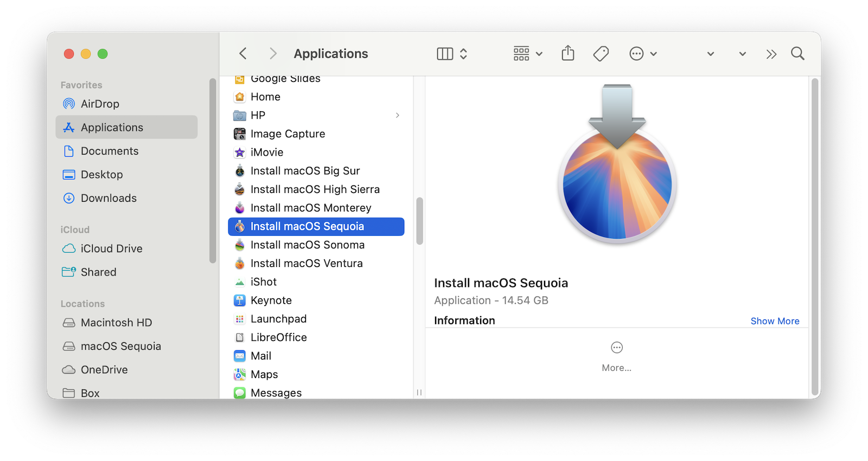
Task: Select LibreOffice in the list
Action: pos(316,337)
